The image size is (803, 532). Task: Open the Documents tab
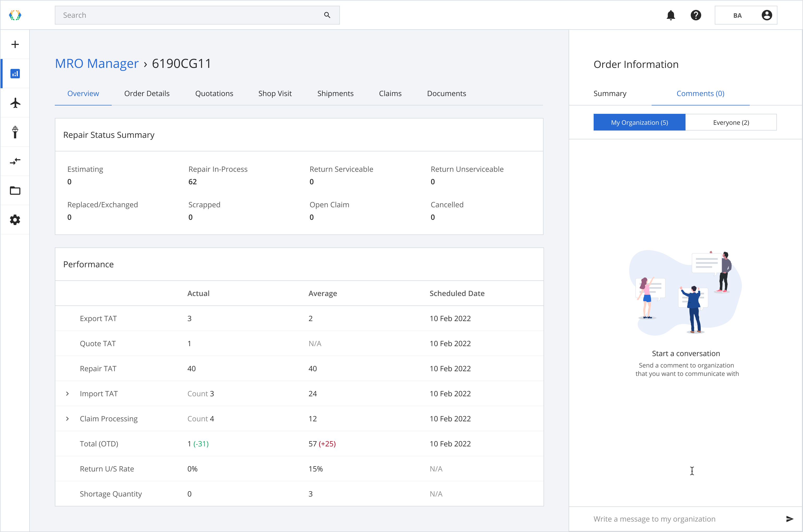[446, 94]
